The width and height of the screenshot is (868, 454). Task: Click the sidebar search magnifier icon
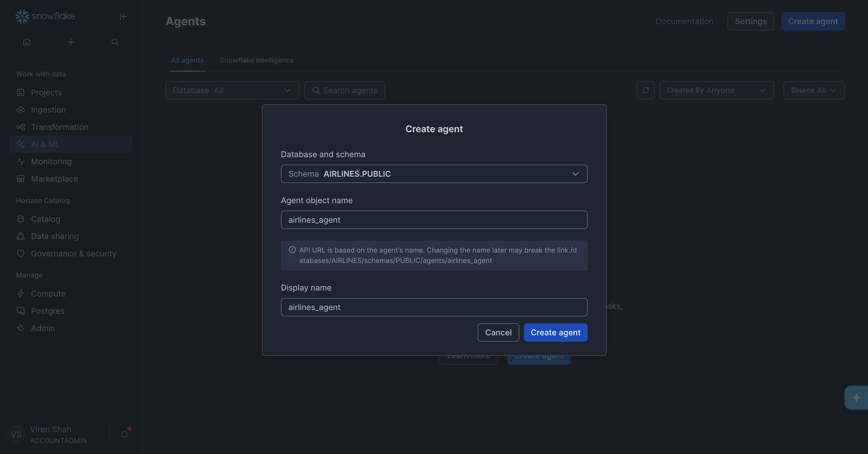115,42
